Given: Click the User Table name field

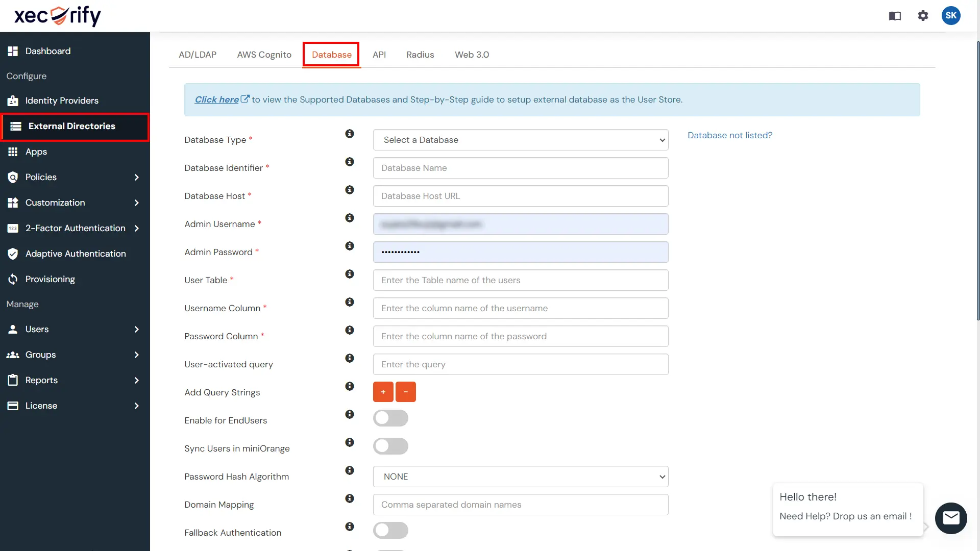Looking at the screenshot, I should point(521,280).
